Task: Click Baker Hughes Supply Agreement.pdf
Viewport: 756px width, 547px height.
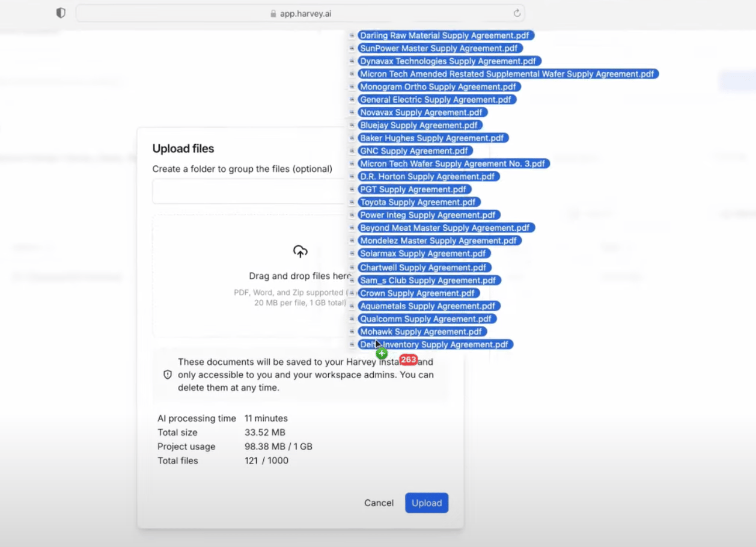Action: click(433, 138)
